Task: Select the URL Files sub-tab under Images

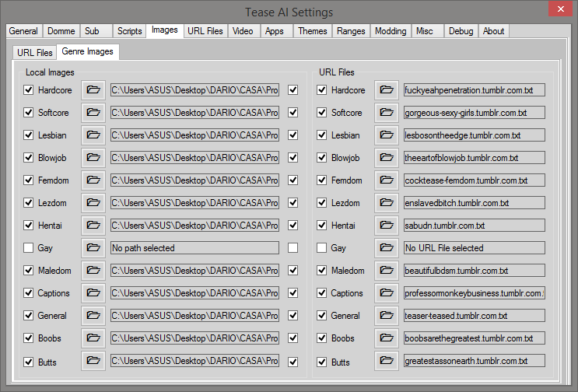Action: 35,53
